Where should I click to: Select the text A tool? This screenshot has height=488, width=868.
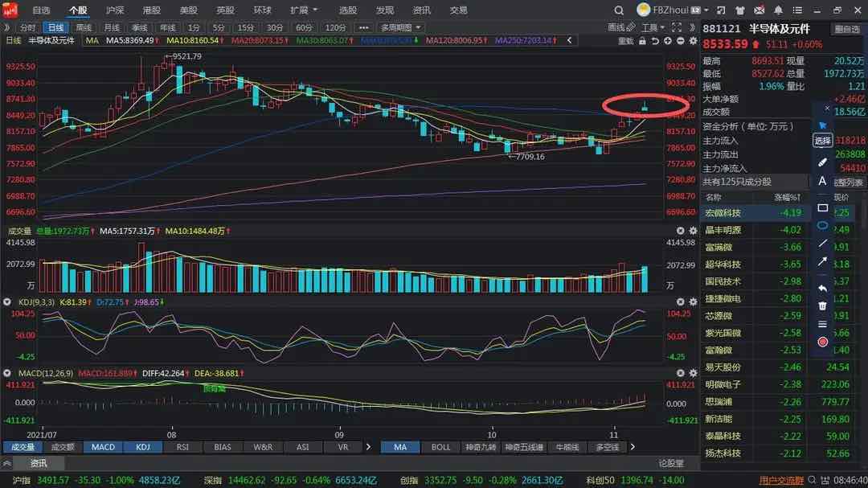[x=823, y=181]
